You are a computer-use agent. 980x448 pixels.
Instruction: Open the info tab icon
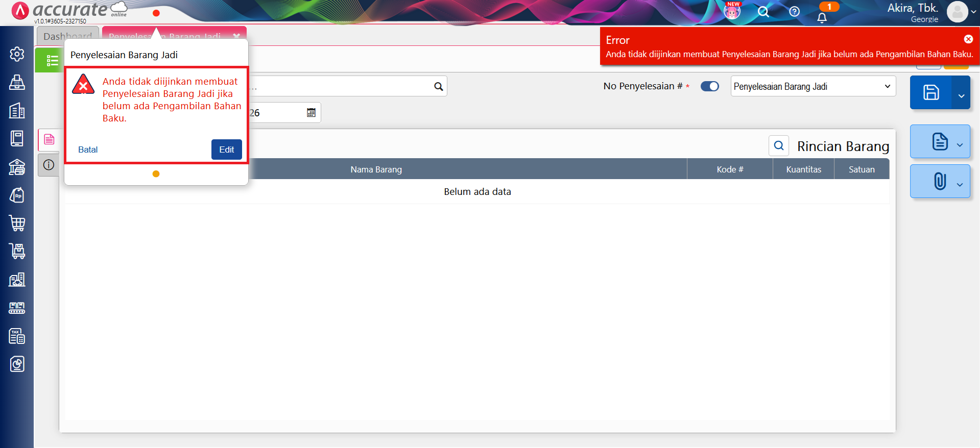click(49, 165)
